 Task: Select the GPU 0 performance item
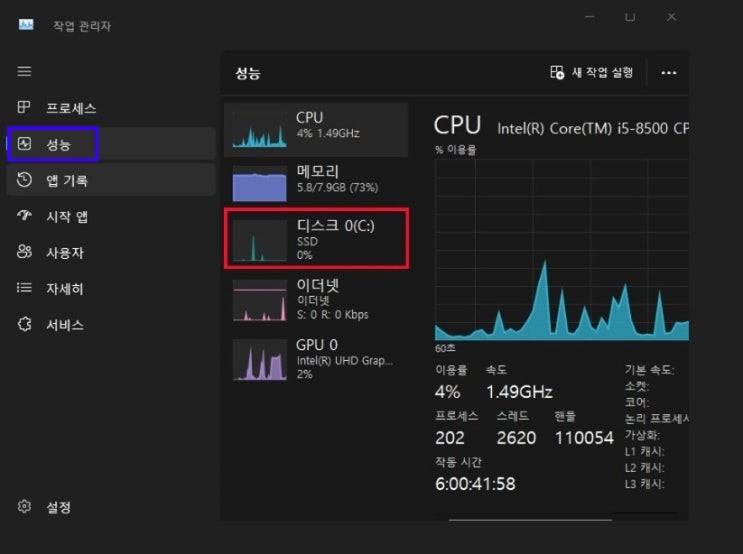click(316, 358)
